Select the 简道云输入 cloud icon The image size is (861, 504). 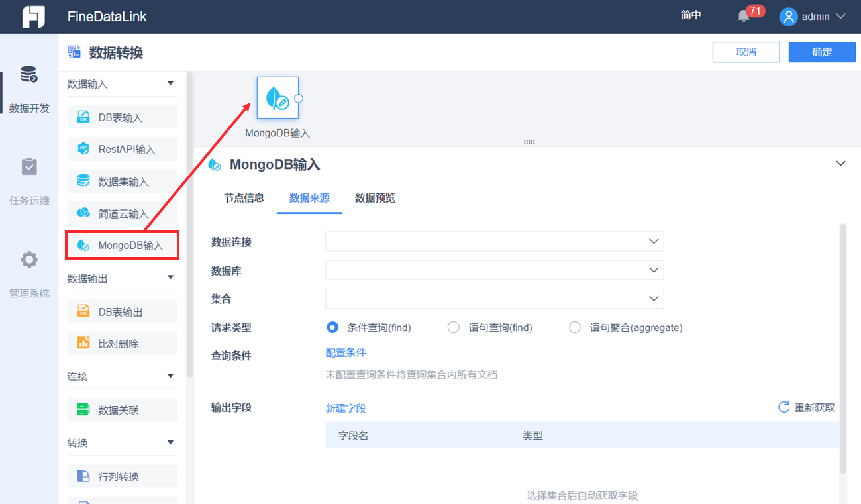(83, 213)
